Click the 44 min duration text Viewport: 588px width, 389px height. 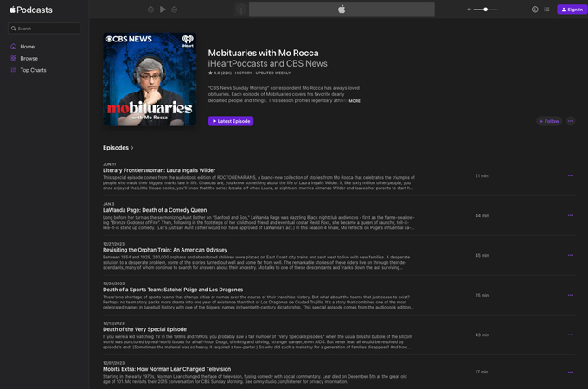(482, 215)
